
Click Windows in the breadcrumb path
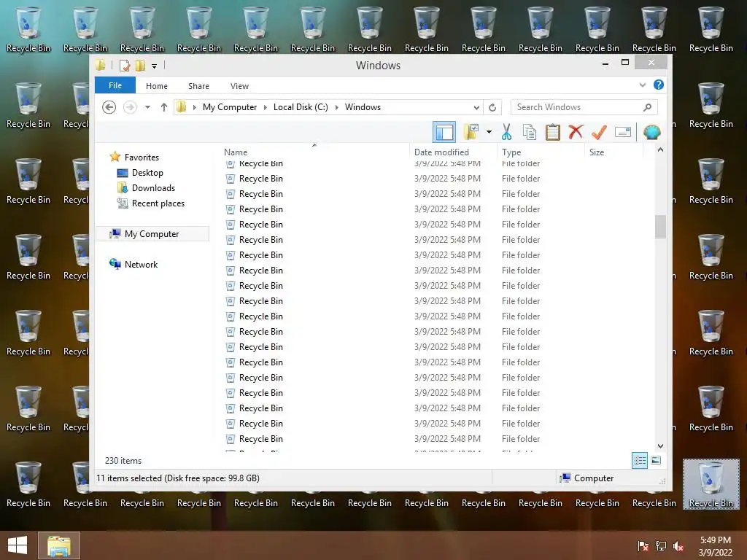[x=363, y=107]
